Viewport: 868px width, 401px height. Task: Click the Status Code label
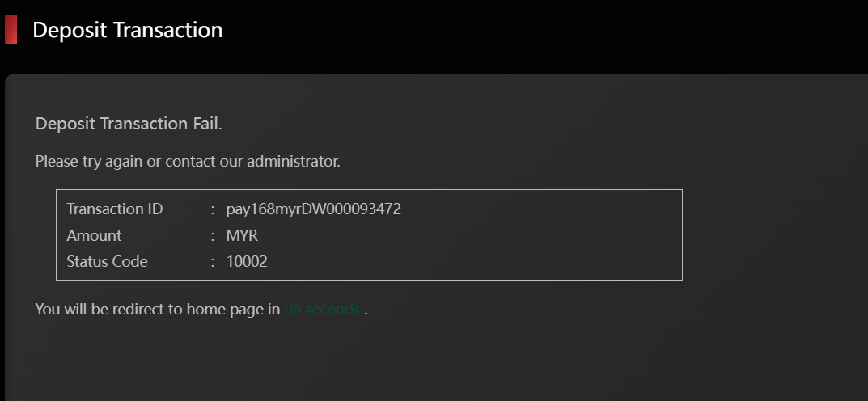pyautogui.click(x=107, y=261)
